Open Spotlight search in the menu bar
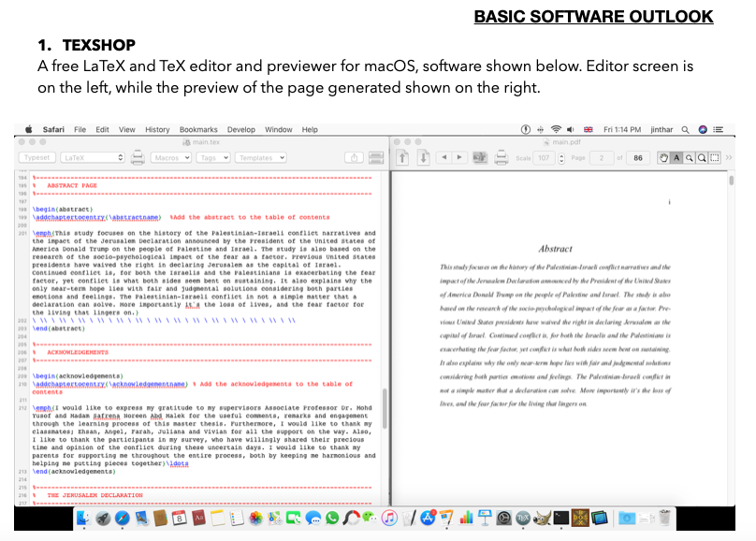The width and height of the screenshot is (756, 541). (685, 129)
